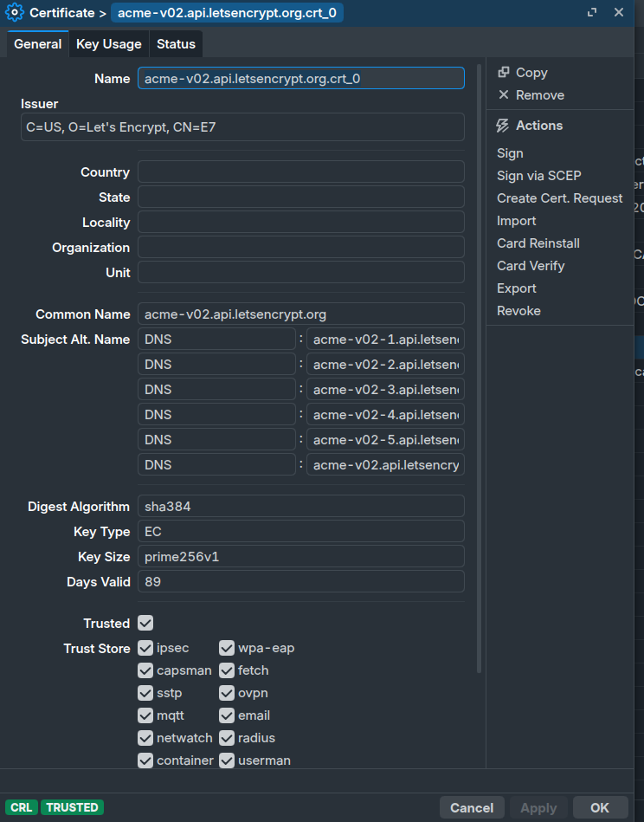The image size is (644, 822).
Task: Select the Sign action
Action: point(510,153)
